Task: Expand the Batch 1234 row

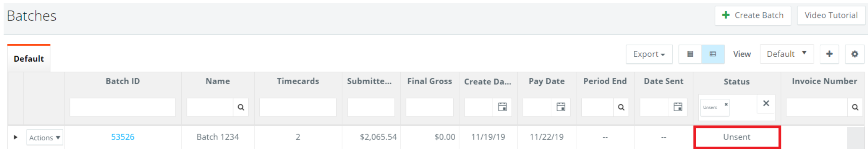Action: pyautogui.click(x=15, y=137)
